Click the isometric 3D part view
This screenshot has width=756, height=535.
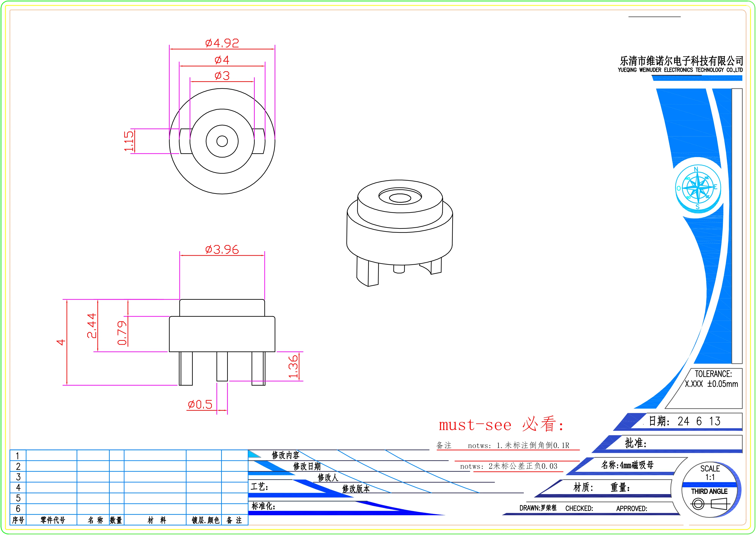coord(400,233)
